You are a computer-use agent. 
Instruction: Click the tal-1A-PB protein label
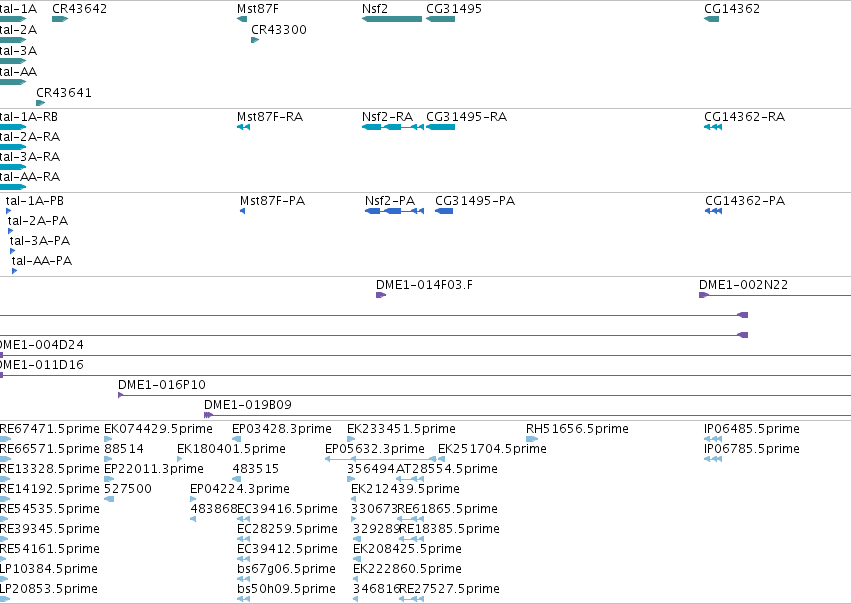pyautogui.click(x=35, y=201)
